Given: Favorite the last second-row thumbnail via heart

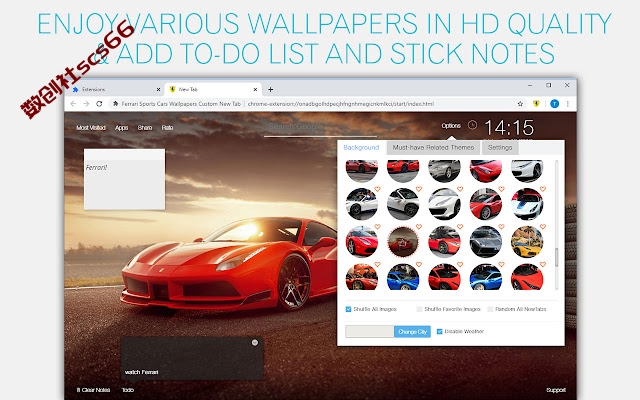Looking at the screenshot, I should click(x=542, y=189).
